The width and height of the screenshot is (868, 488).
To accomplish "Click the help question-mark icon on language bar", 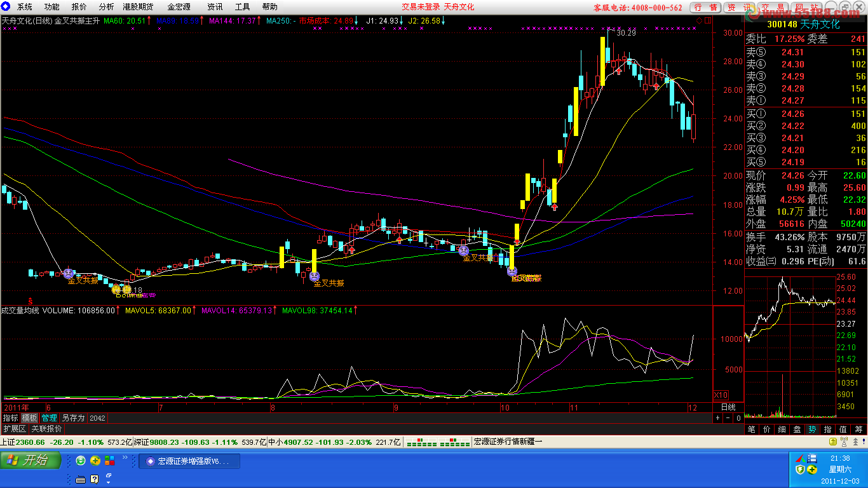I will (94, 479).
